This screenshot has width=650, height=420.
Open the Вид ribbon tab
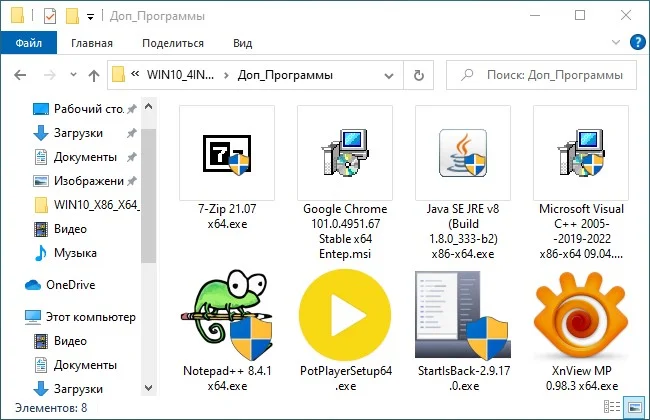click(x=243, y=43)
